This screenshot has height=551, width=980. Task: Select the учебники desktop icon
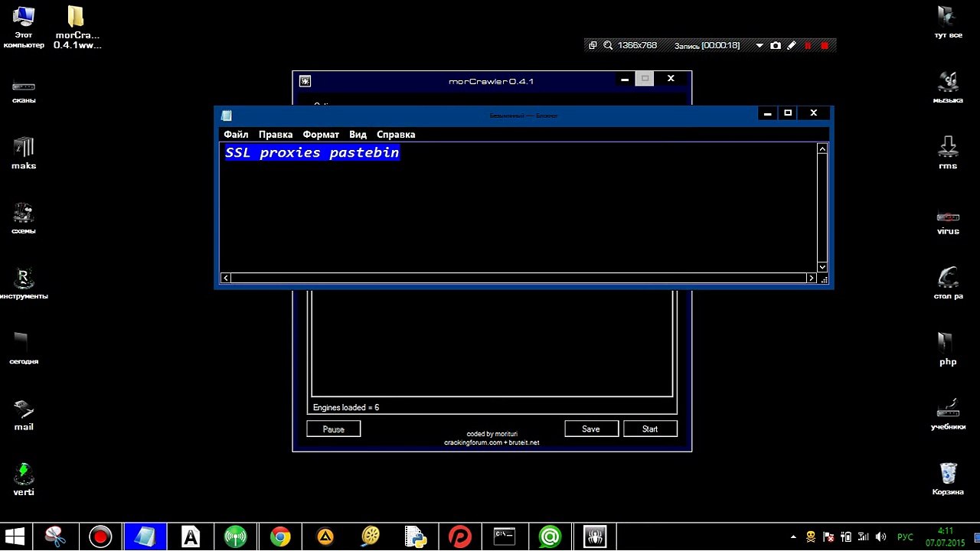(948, 414)
